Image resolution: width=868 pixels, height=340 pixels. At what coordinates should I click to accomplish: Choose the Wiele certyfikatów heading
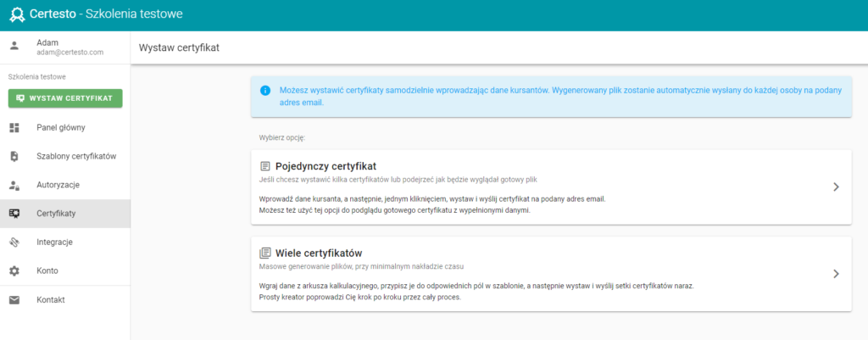(x=319, y=253)
